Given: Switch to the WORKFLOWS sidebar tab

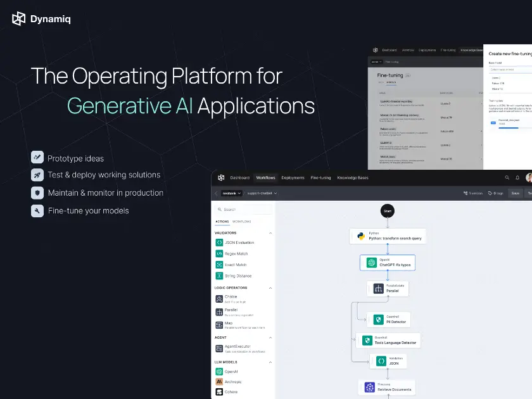Looking at the screenshot, I should (x=241, y=220).
